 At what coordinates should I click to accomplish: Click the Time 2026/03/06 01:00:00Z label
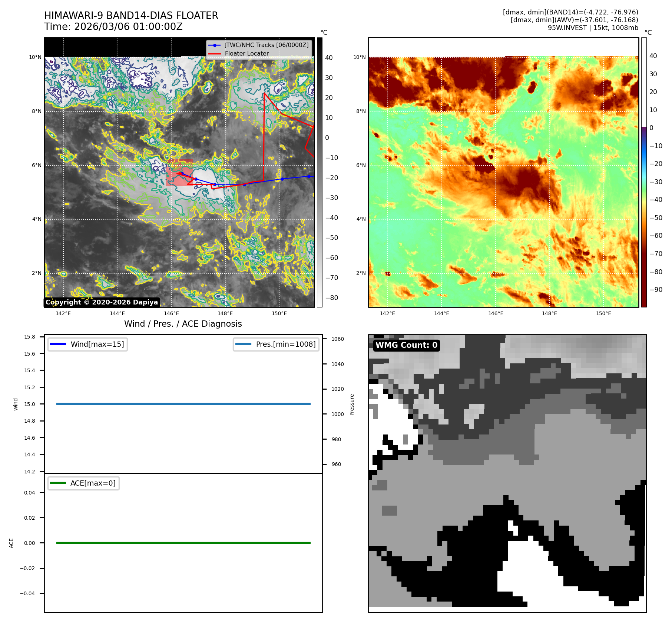[113, 27]
